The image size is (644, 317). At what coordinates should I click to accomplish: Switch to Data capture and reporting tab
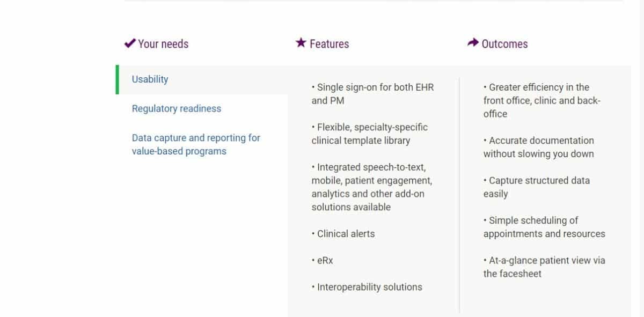coord(196,144)
